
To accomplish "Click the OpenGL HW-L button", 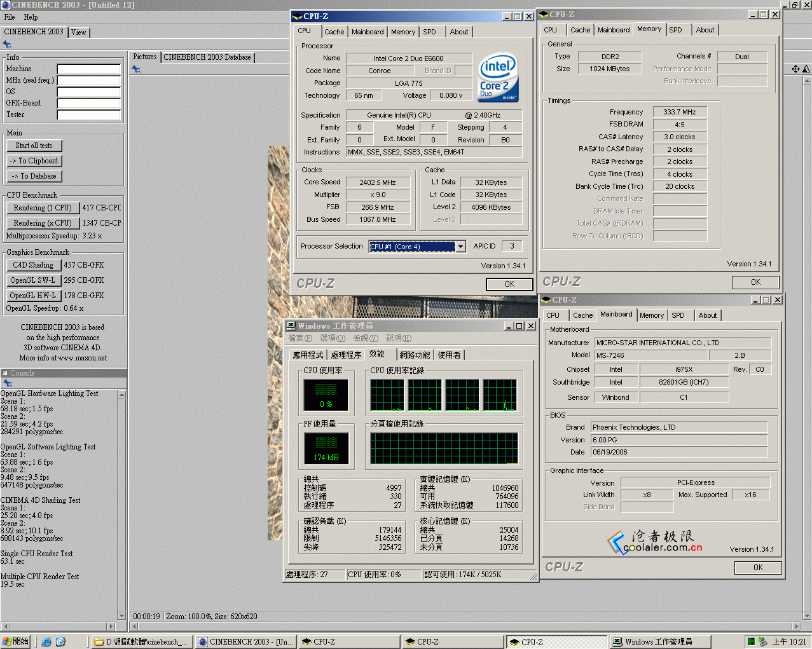I will pos(33,296).
